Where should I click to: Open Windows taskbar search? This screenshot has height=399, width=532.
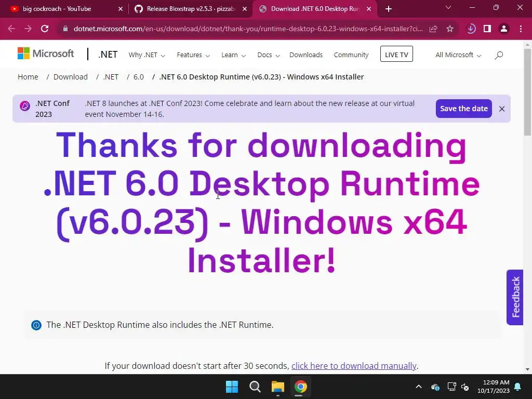pos(255,387)
